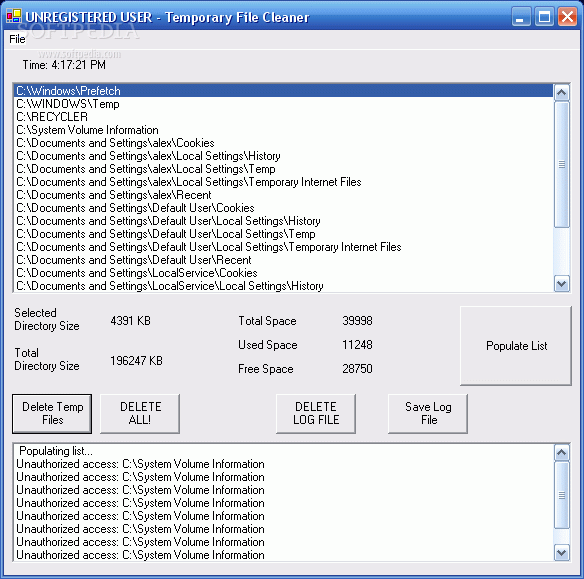
Task: Click the Populate List button
Action: coord(516,346)
